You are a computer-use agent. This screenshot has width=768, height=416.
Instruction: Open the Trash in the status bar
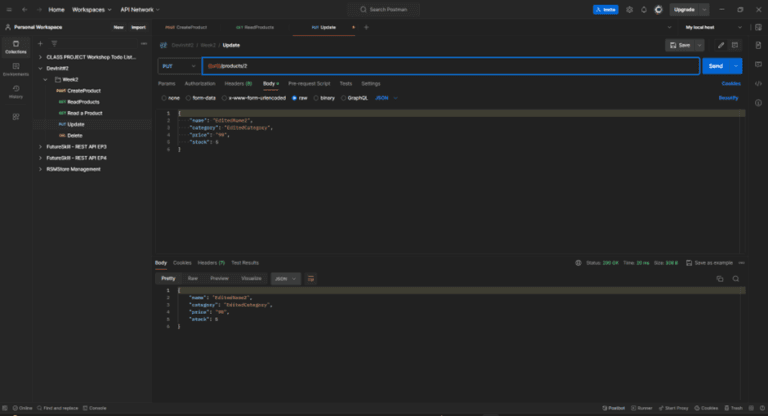734,408
